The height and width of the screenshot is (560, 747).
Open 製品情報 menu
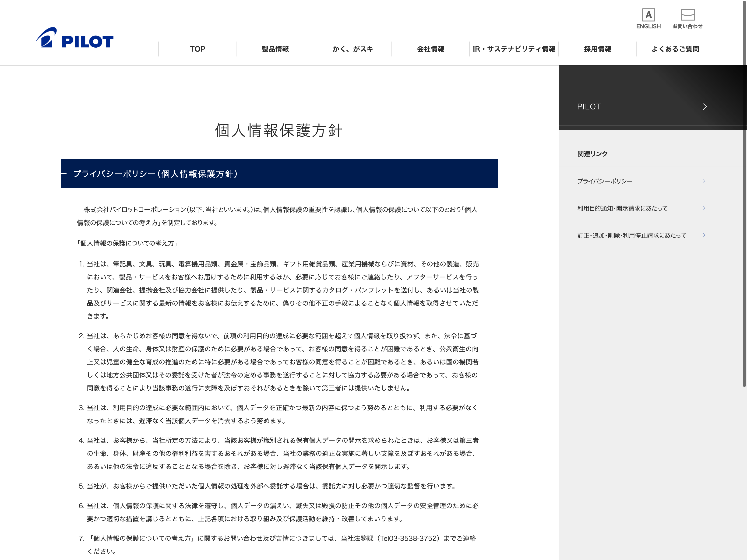[275, 49]
